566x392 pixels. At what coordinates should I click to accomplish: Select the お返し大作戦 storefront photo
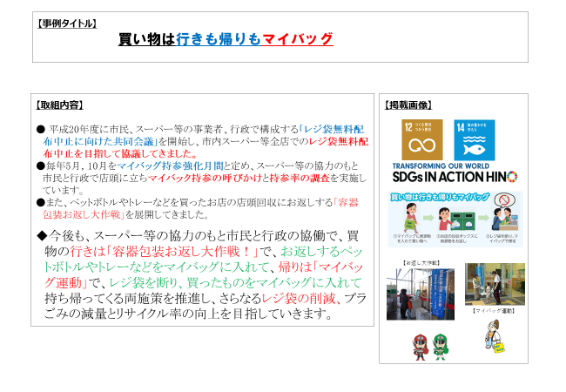421,294
